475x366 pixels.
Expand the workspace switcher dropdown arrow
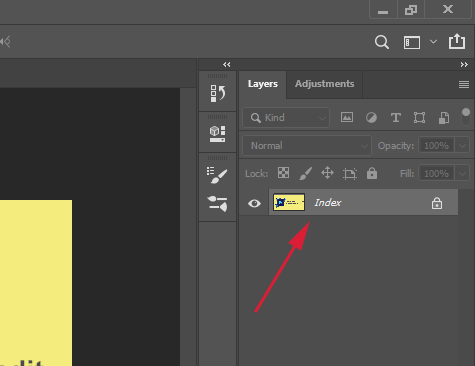click(433, 42)
